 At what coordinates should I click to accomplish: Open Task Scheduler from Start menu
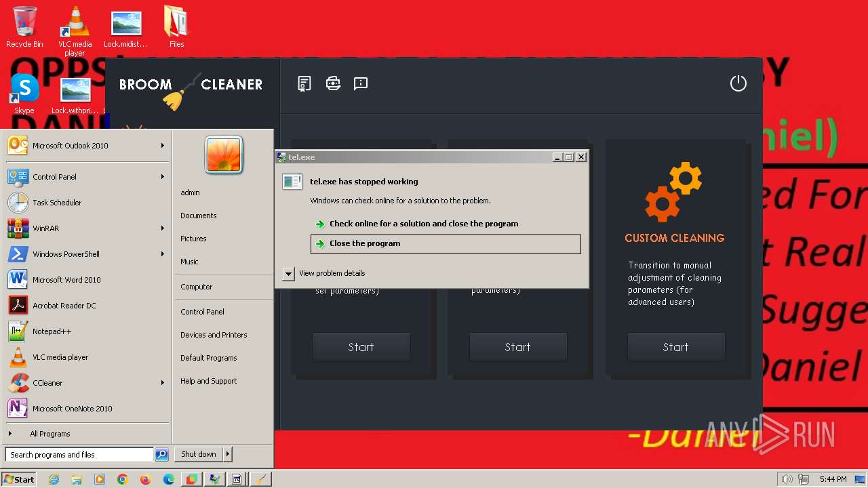[87, 203]
